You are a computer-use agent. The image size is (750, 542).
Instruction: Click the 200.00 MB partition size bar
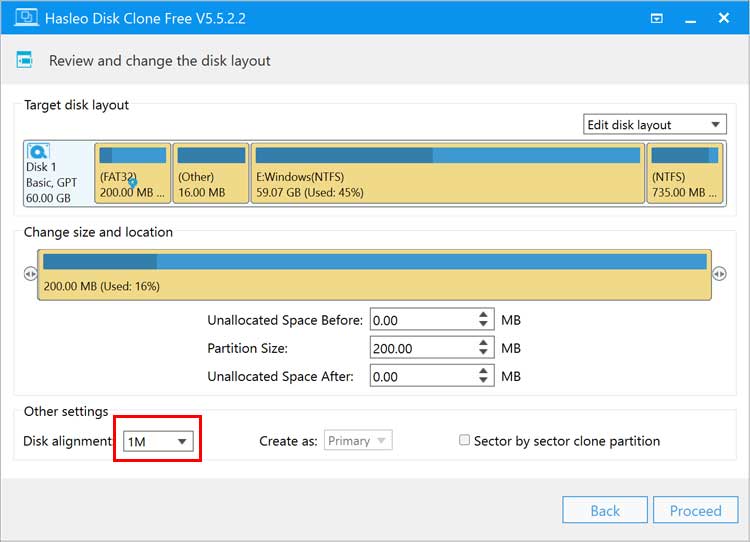[x=375, y=275]
